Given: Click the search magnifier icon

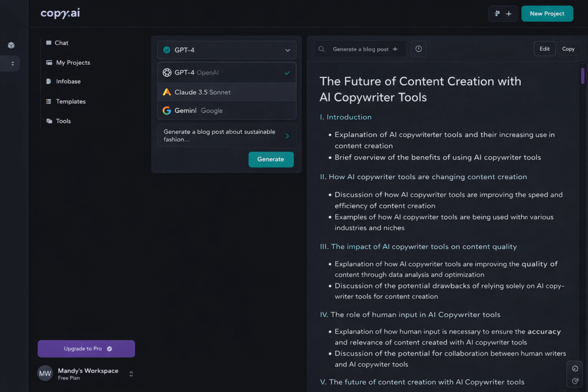Looking at the screenshot, I should pos(322,49).
